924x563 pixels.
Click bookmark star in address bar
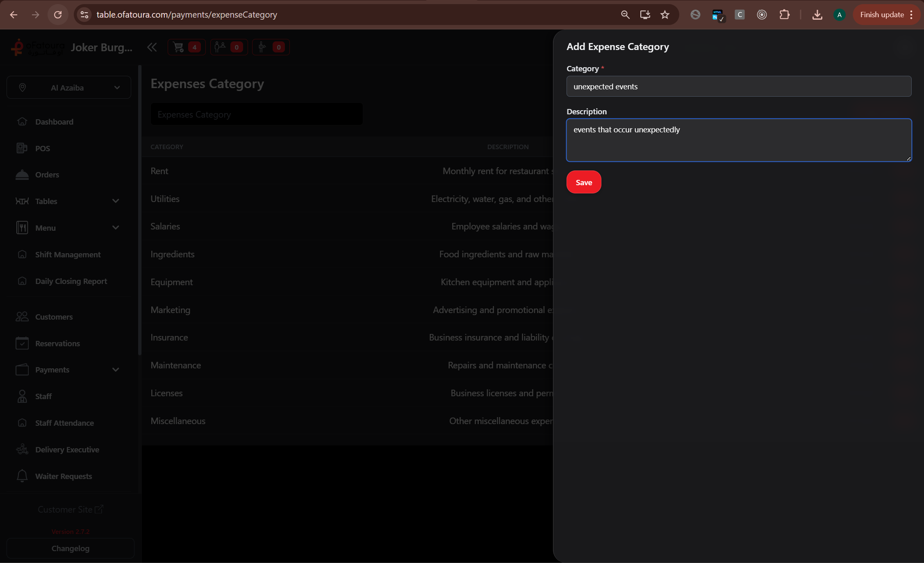pyautogui.click(x=665, y=15)
